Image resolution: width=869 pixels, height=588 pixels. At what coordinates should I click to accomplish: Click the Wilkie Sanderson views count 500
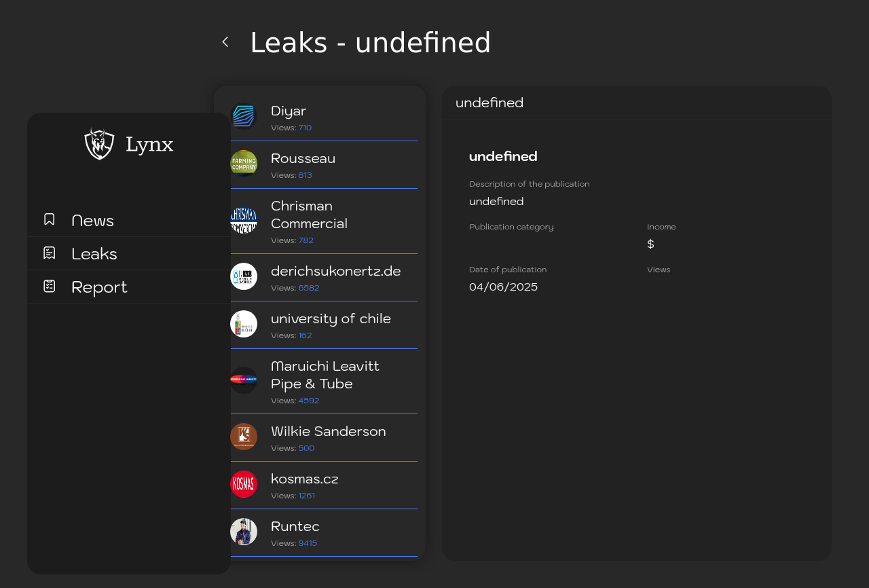[306, 448]
